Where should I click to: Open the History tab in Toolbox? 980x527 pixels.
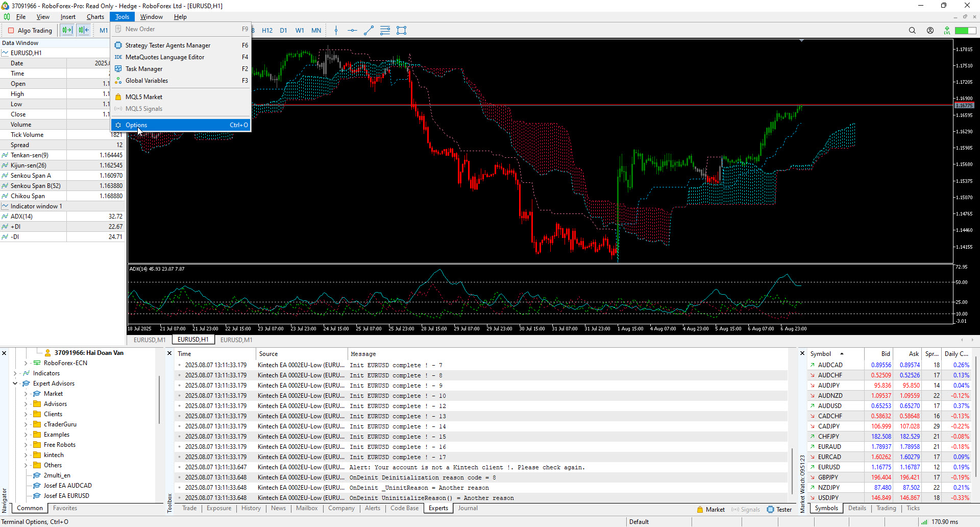251,508
